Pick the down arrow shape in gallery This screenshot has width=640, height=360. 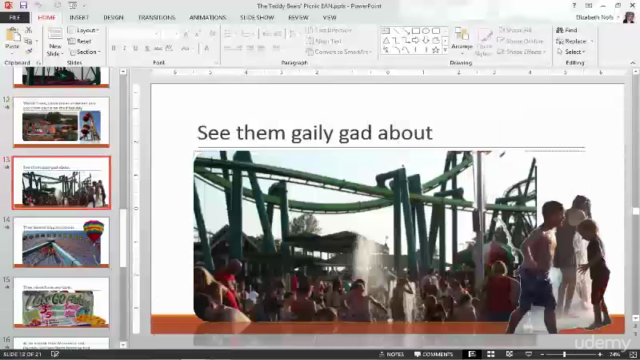(x=426, y=40)
